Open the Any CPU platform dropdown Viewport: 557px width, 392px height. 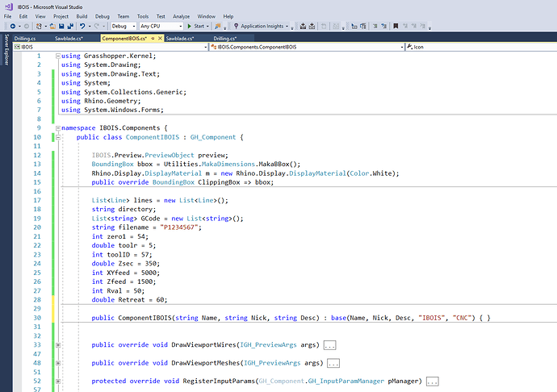coord(159,26)
